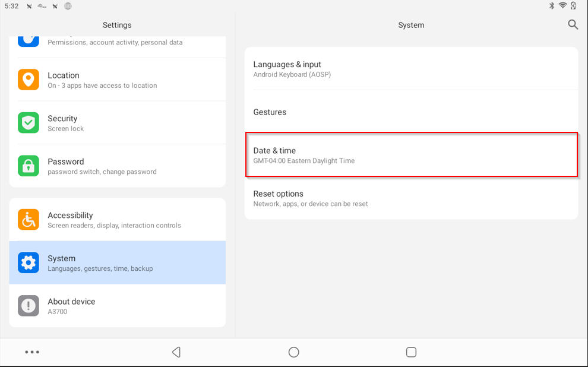Screen dimensions: 588x367
Task: Open the three-dot menu in navigation bar
Action: 32,352
